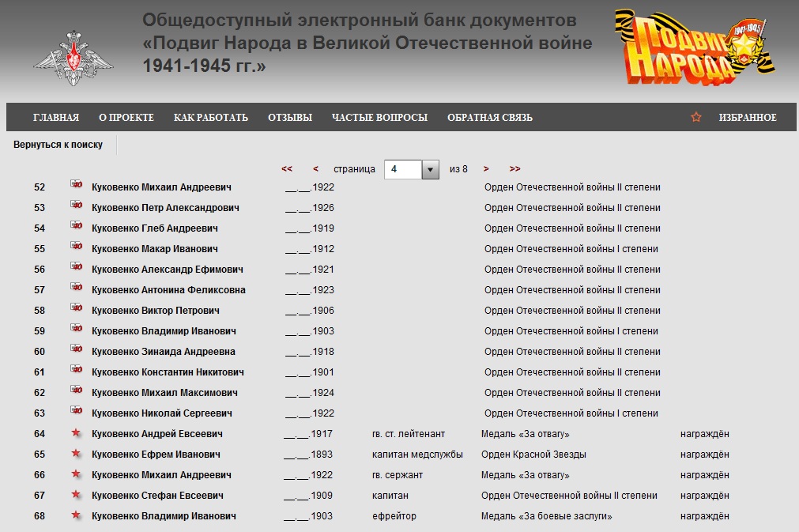Open the page number dropdown arrow

click(430, 169)
